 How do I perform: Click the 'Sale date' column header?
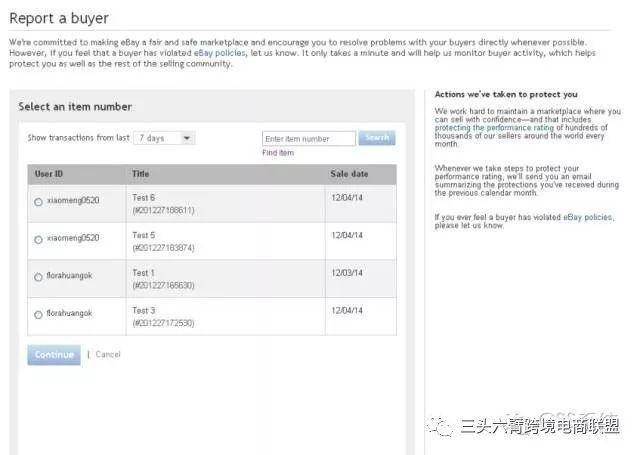349,174
